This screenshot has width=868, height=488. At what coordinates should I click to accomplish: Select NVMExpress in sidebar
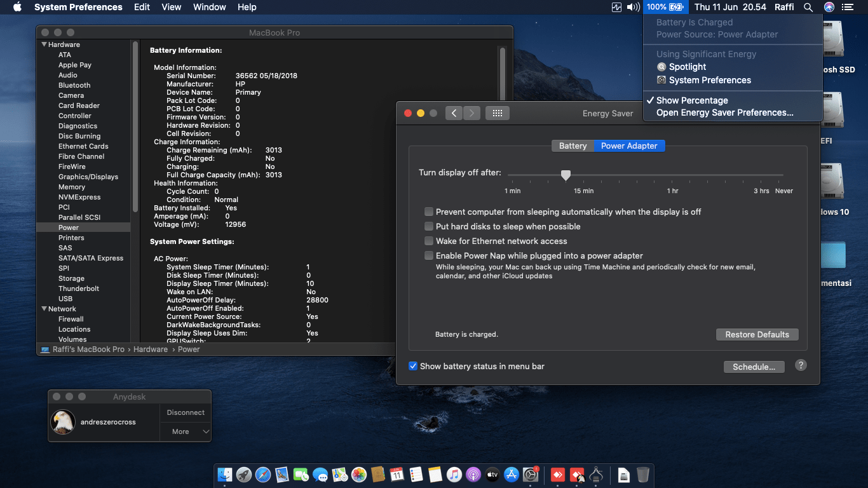79,197
